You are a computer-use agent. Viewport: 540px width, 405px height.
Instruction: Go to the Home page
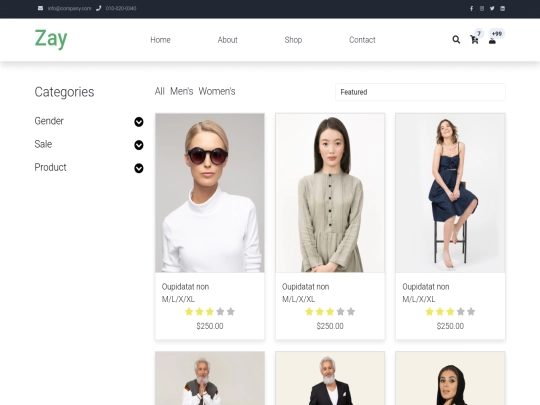click(x=160, y=40)
